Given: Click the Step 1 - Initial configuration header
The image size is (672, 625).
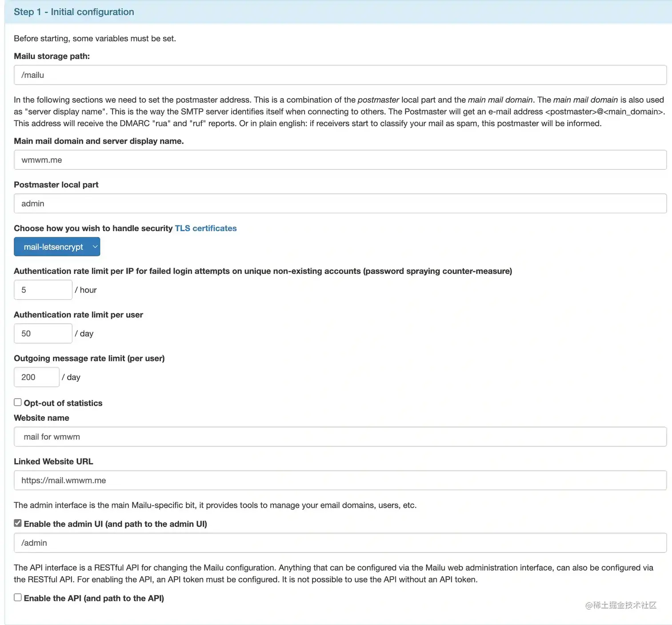Looking at the screenshot, I should click(74, 12).
